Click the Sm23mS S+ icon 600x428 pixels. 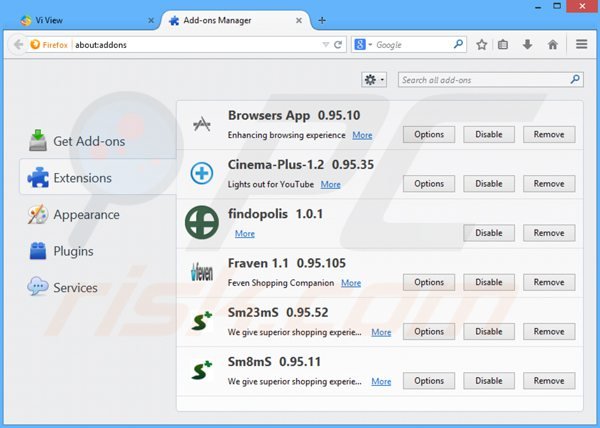click(x=202, y=321)
